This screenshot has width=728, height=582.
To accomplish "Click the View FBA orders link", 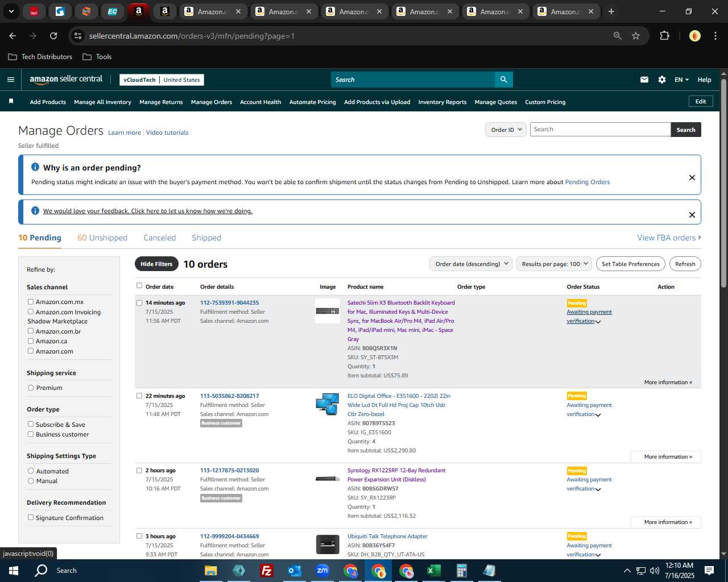I will coord(669,238).
